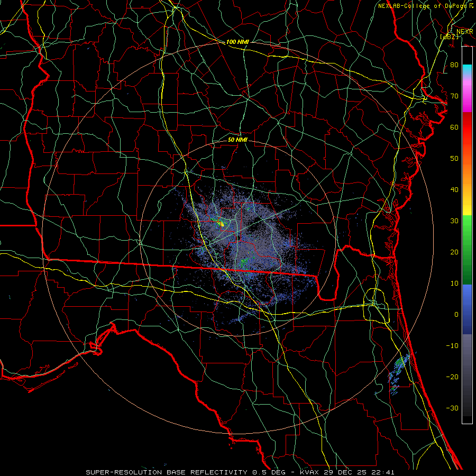Click the 40 dBZ scale label
The height and width of the screenshot is (476, 476).
click(454, 190)
